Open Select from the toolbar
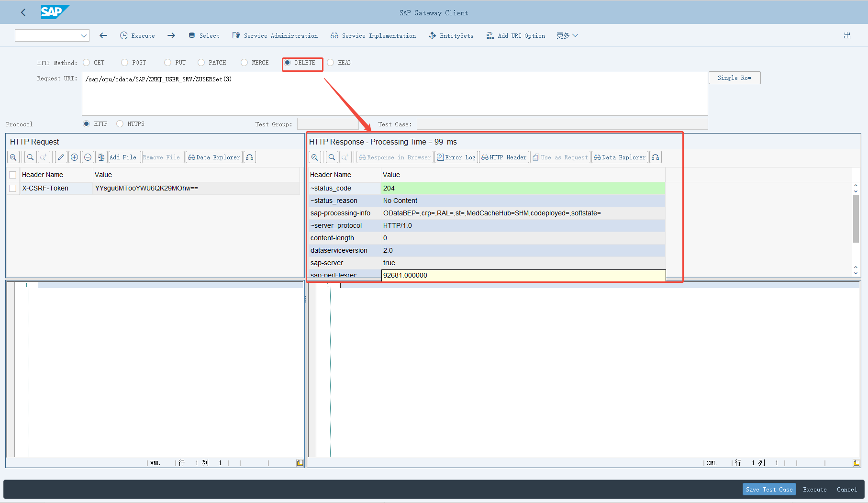Image resolution: width=868 pixels, height=503 pixels. [204, 35]
